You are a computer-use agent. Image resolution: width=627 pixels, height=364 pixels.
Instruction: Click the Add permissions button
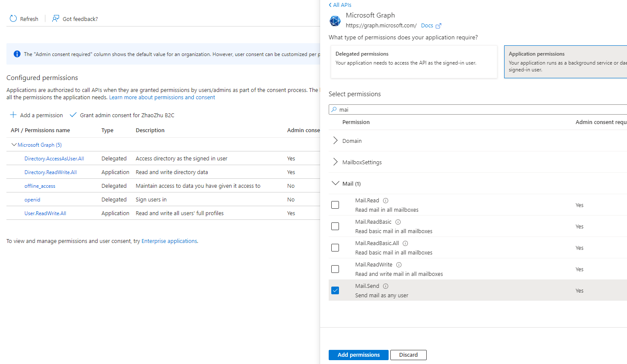pyautogui.click(x=358, y=355)
